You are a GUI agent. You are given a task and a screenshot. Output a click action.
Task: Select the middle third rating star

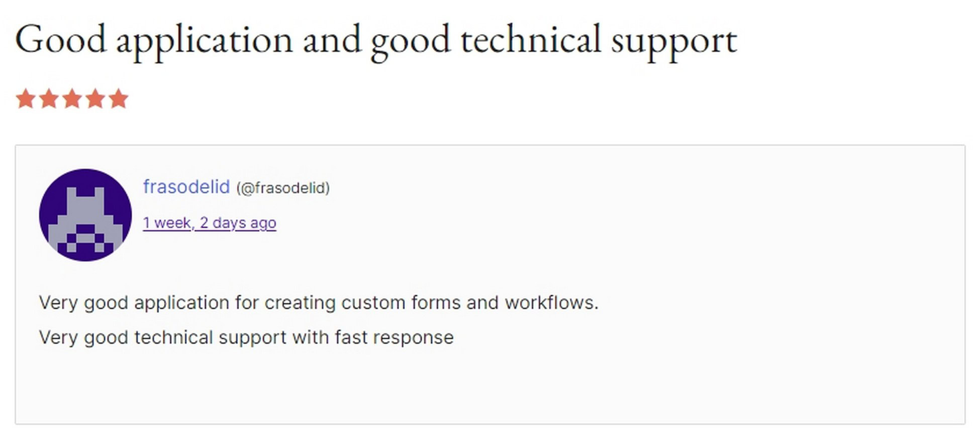(72, 99)
